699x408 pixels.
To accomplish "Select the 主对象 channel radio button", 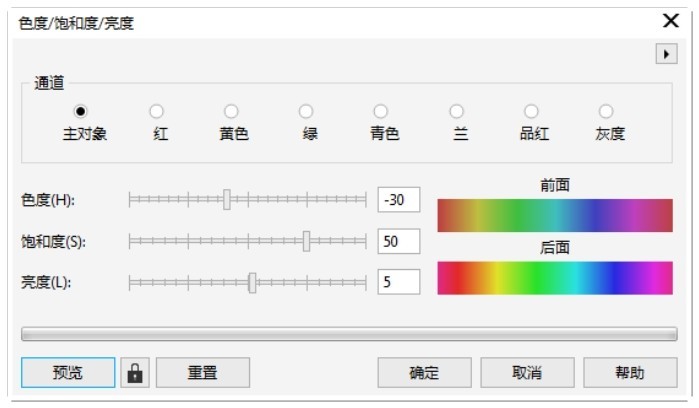I will tap(80, 111).
